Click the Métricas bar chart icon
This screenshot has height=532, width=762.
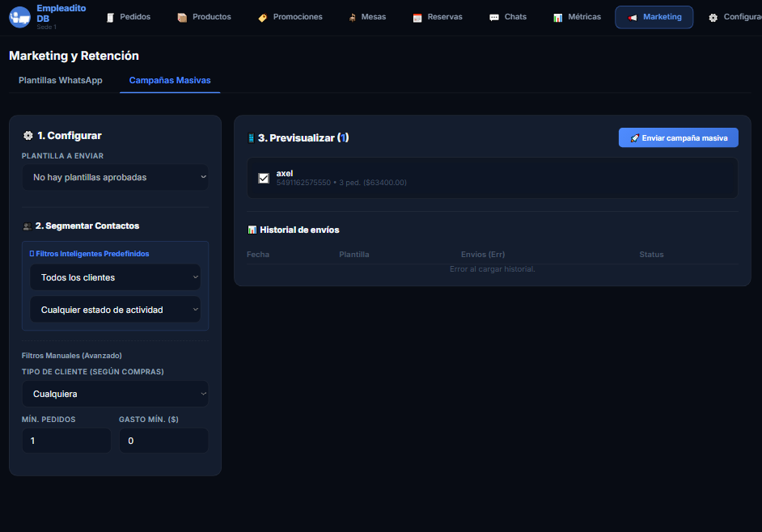point(558,18)
